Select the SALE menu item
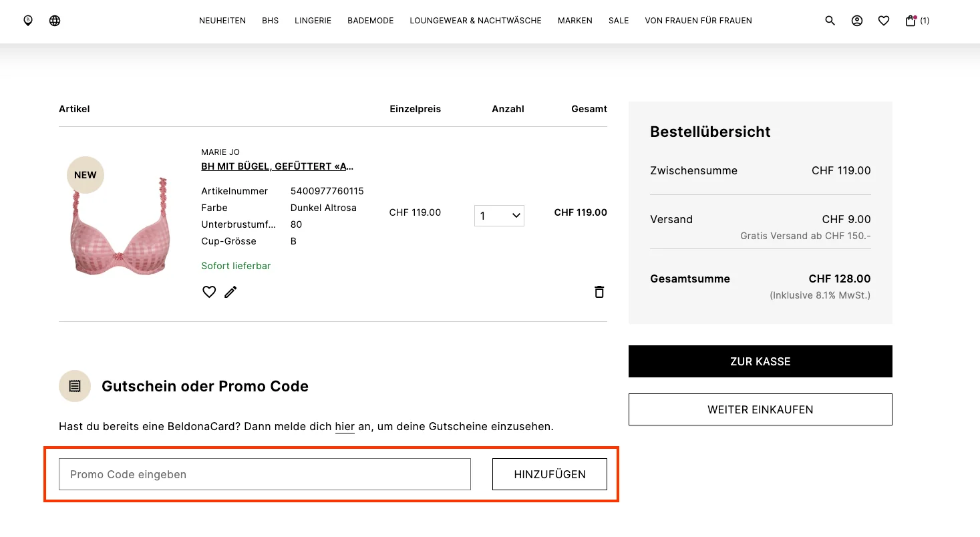 pyautogui.click(x=618, y=21)
